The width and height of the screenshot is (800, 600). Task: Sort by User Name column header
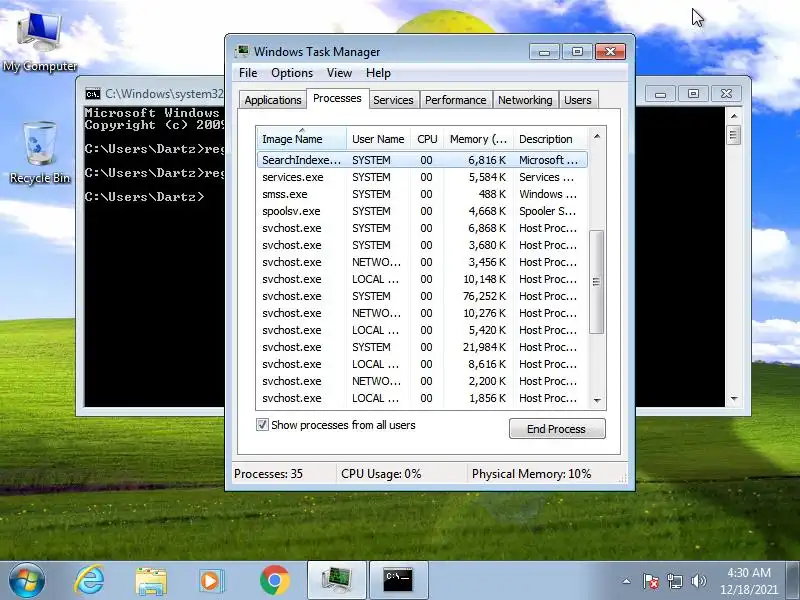pyautogui.click(x=378, y=139)
